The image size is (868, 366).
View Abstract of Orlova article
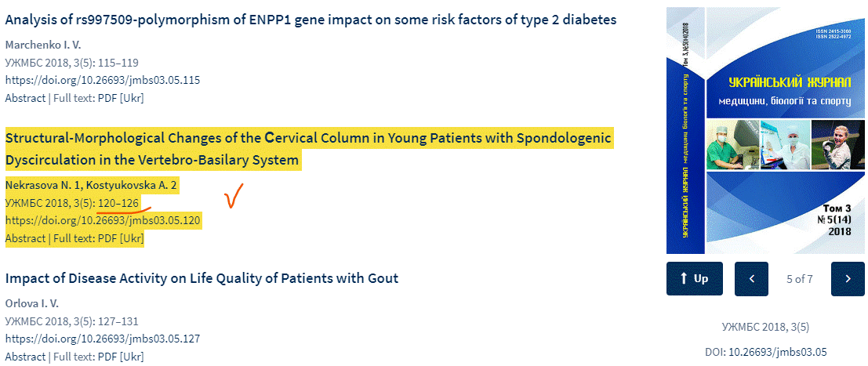[25, 357]
